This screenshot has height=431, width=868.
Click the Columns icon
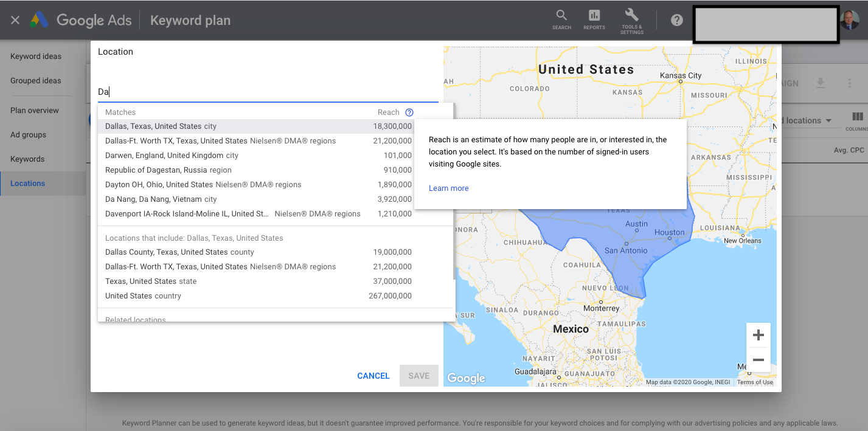857,120
